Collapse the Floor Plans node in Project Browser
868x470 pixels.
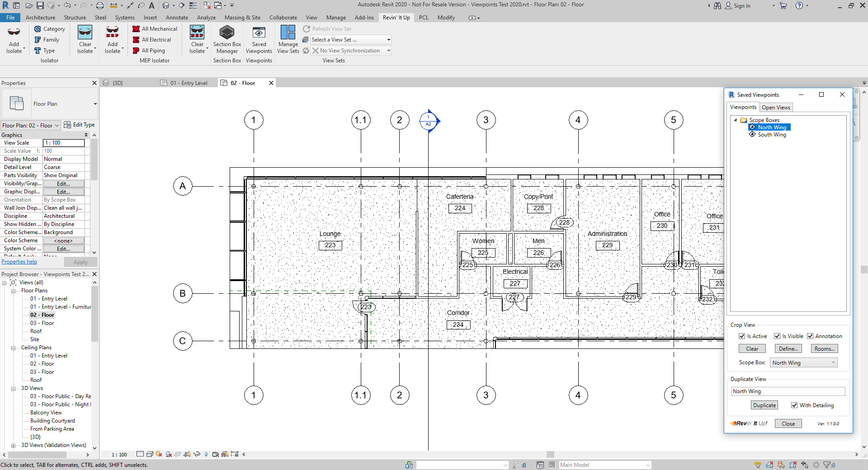pos(13,291)
